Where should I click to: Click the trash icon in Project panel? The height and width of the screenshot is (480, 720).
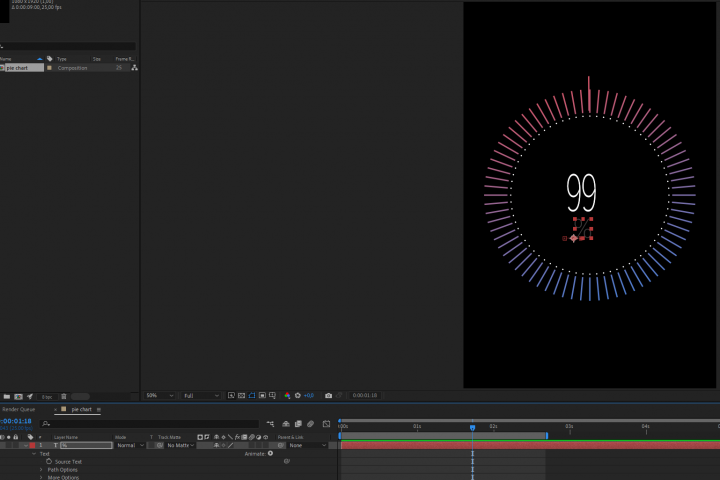pos(64,396)
